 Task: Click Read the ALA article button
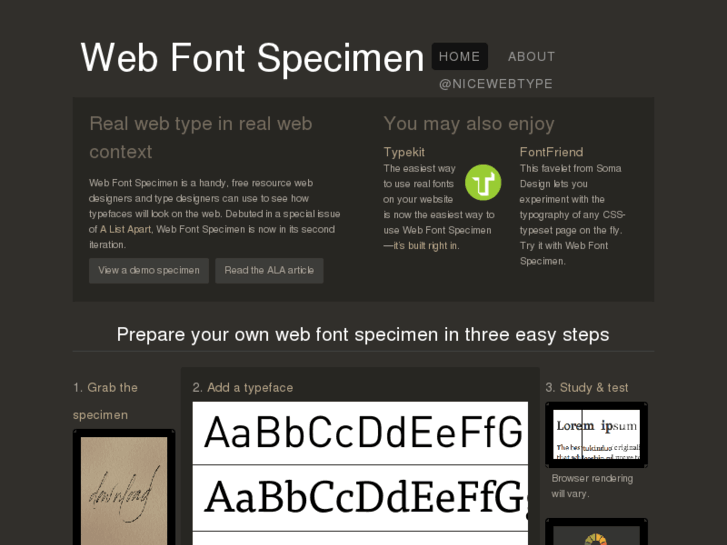click(269, 270)
